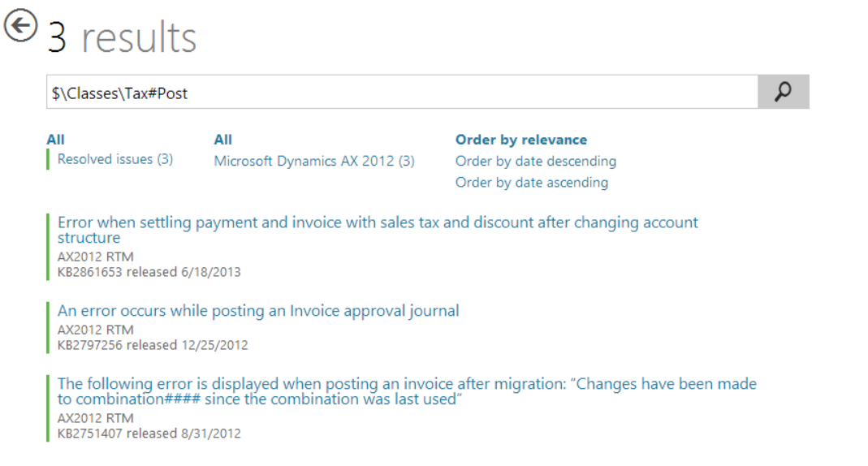Click AX2012 RTM under the last result

[x=95, y=418]
